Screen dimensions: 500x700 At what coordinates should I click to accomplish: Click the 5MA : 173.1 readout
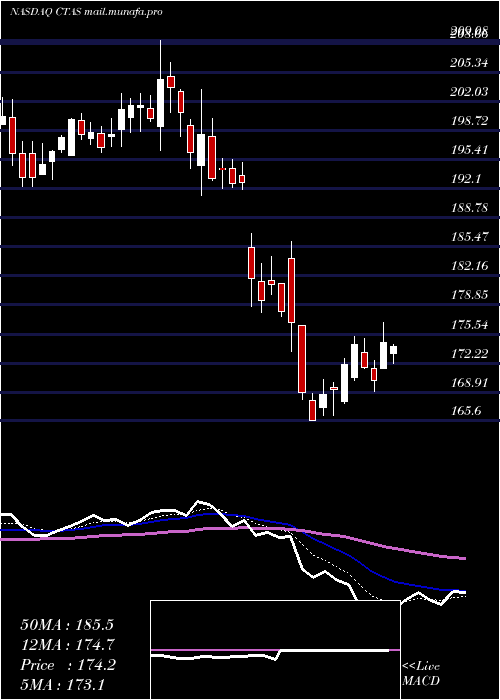click(x=62, y=684)
